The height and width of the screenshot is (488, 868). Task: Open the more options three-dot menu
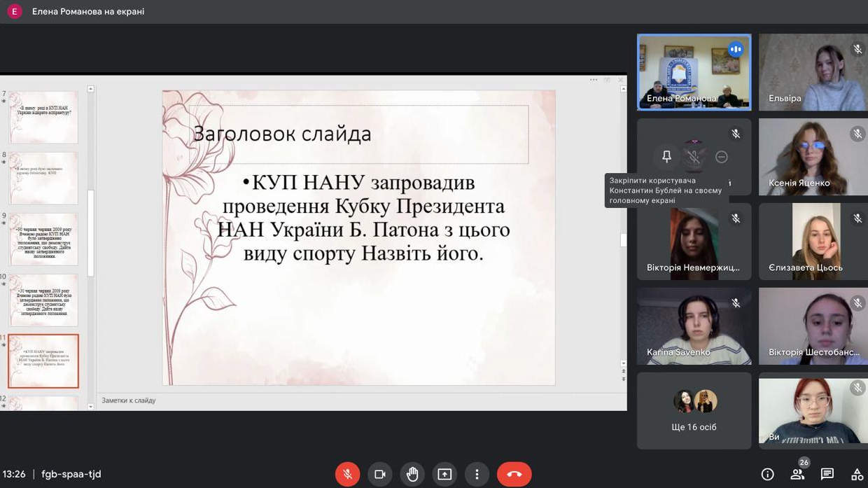pos(477,474)
